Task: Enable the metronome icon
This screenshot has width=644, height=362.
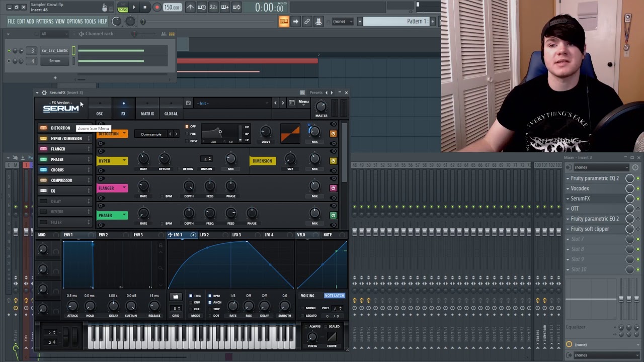Action: (x=190, y=7)
